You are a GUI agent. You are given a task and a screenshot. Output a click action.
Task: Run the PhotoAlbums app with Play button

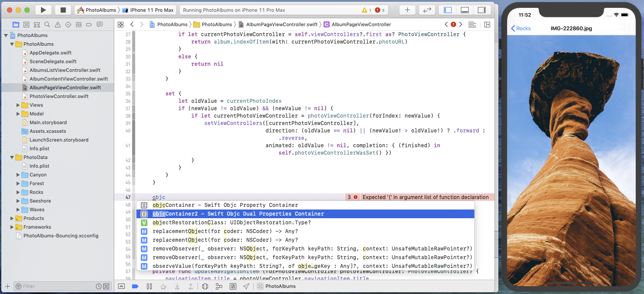click(x=43, y=10)
